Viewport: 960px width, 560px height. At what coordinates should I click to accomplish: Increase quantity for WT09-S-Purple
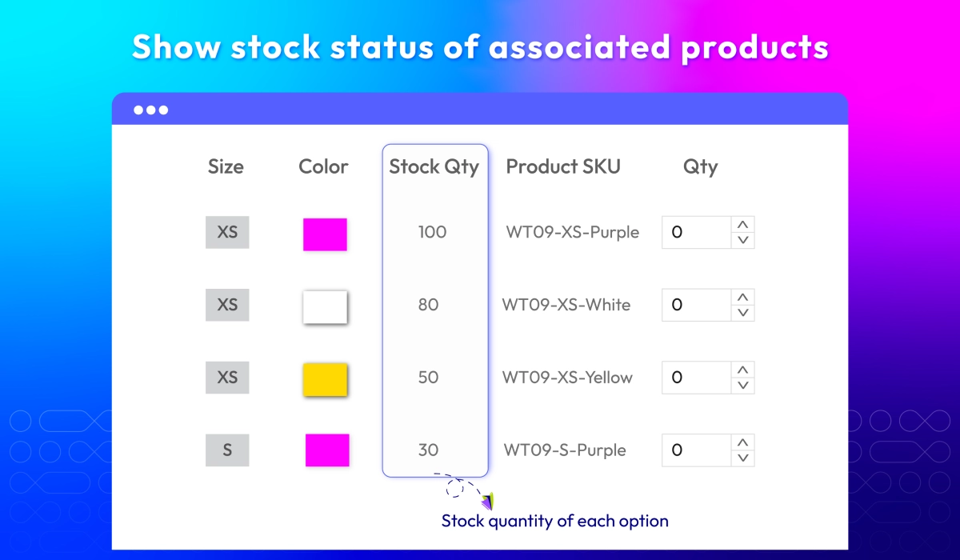coord(743,442)
